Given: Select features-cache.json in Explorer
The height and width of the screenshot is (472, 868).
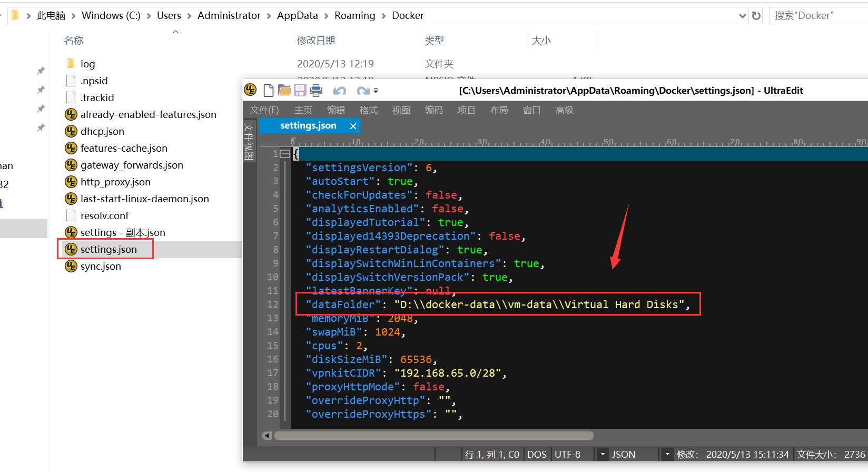Looking at the screenshot, I should pyautogui.click(x=124, y=148).
